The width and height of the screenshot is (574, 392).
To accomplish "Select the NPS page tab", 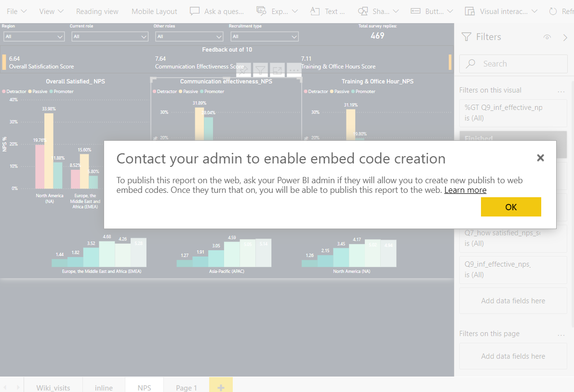I will pos(144,387).
